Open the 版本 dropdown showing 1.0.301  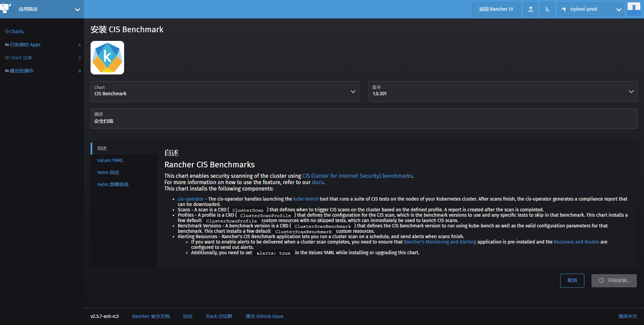503,91
